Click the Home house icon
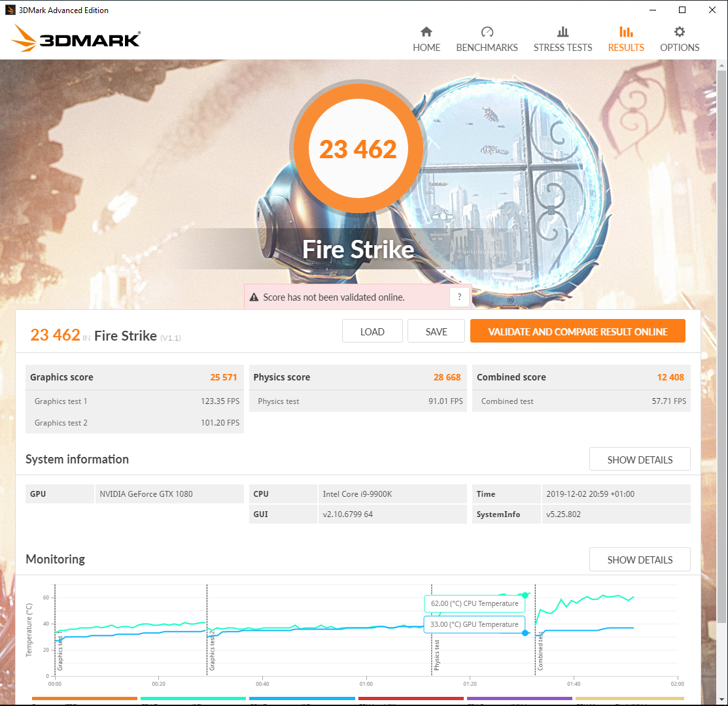The height and width of the screenshot is (706, 728). 426,31
